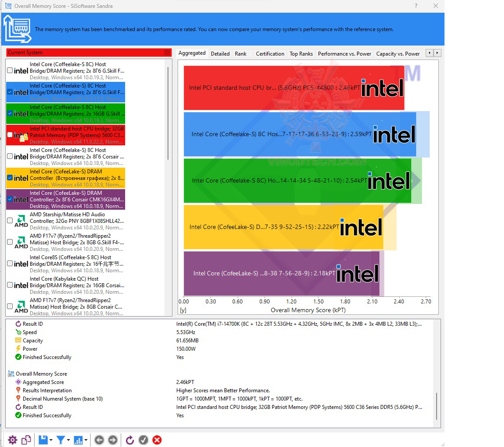Check the AMD F17v7 2x 8GB Corsair entry
Image resolution: width=504 pixels, height=447 pixels.
10,306
